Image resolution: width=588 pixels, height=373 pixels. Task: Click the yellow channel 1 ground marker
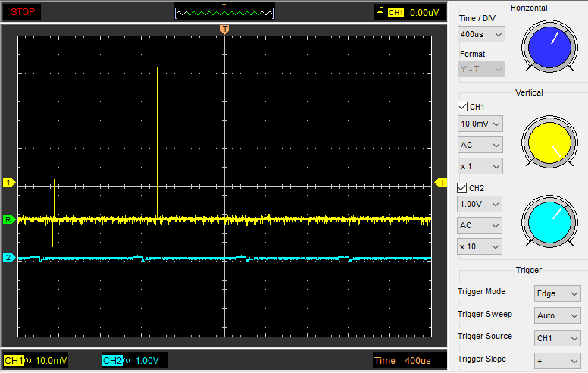click(x=9, y=183)
